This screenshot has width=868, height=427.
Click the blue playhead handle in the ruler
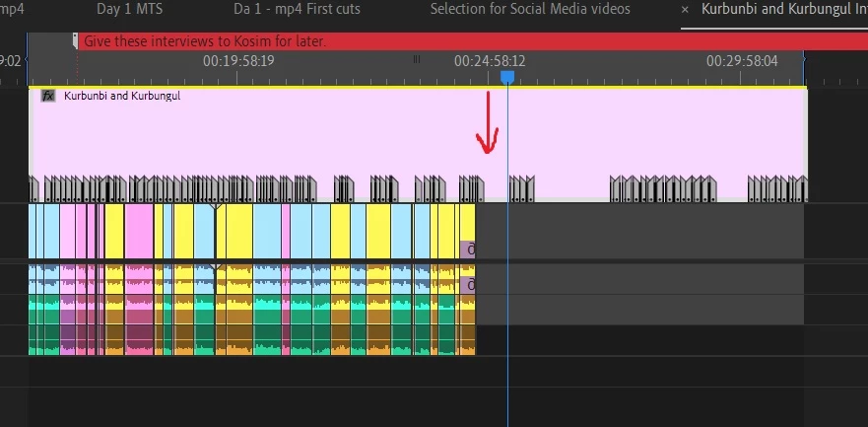coord(507,77)
